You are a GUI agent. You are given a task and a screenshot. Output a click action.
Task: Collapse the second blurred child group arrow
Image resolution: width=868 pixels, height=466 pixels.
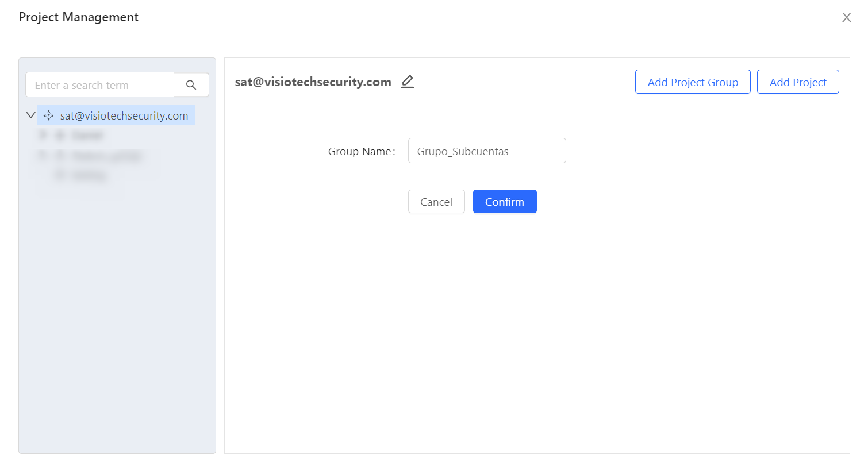tap(43, 156)
